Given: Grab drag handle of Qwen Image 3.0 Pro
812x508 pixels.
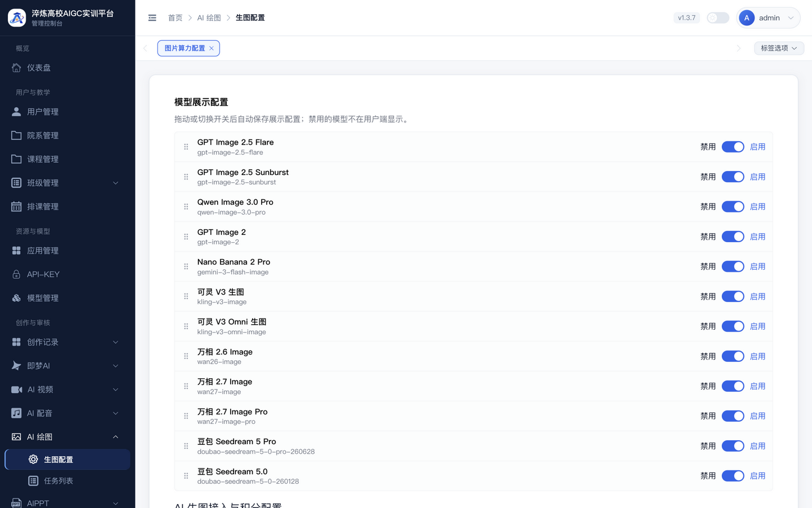Looking at the screenshot, I should coord(186,207).
